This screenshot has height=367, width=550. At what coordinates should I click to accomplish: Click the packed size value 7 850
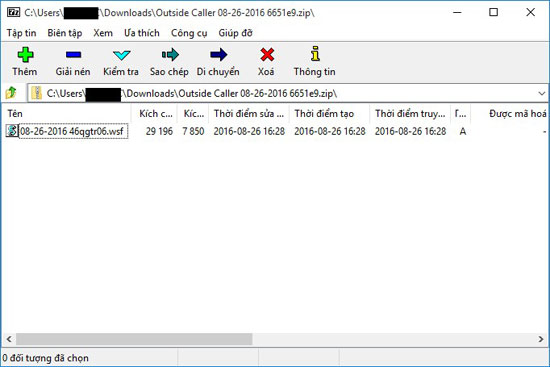tap(193, 132)
